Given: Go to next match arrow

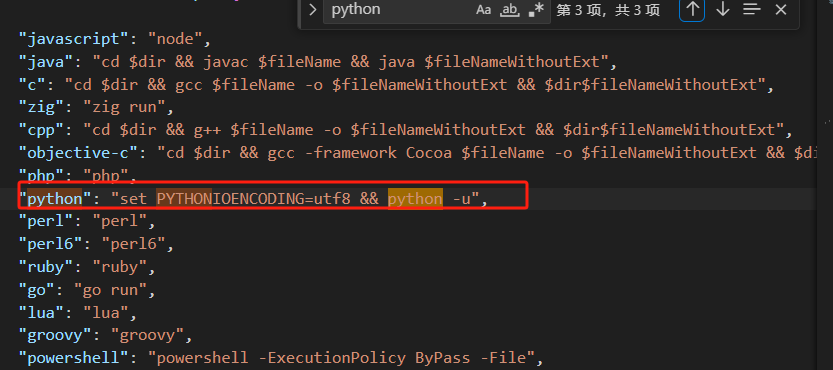Looking at the screenshot, I should pos(722,10).
